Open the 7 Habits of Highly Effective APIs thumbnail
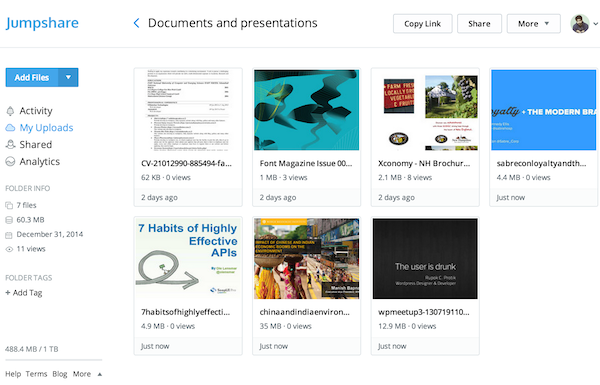The height and width of the screenshot is (385, 600). (188, 259)
